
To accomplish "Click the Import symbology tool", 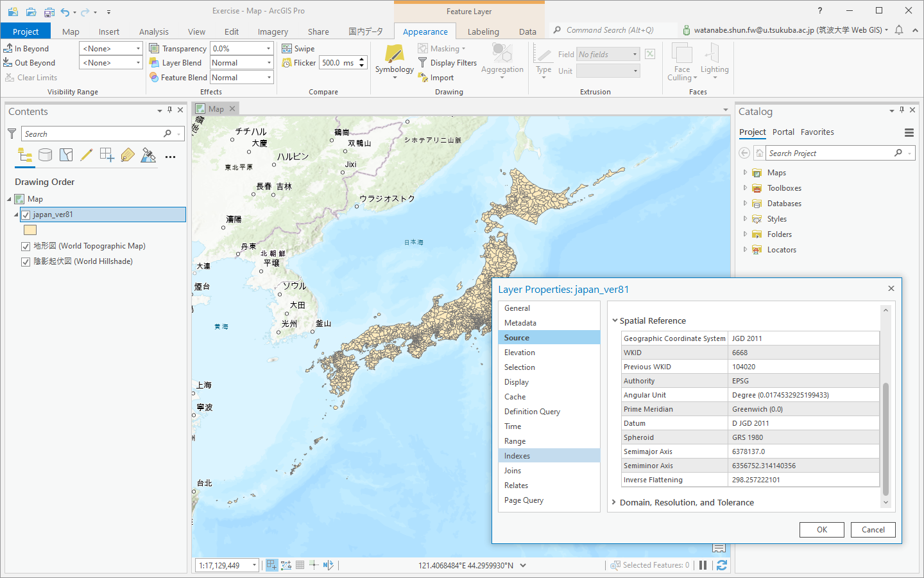I will (436, 78).
